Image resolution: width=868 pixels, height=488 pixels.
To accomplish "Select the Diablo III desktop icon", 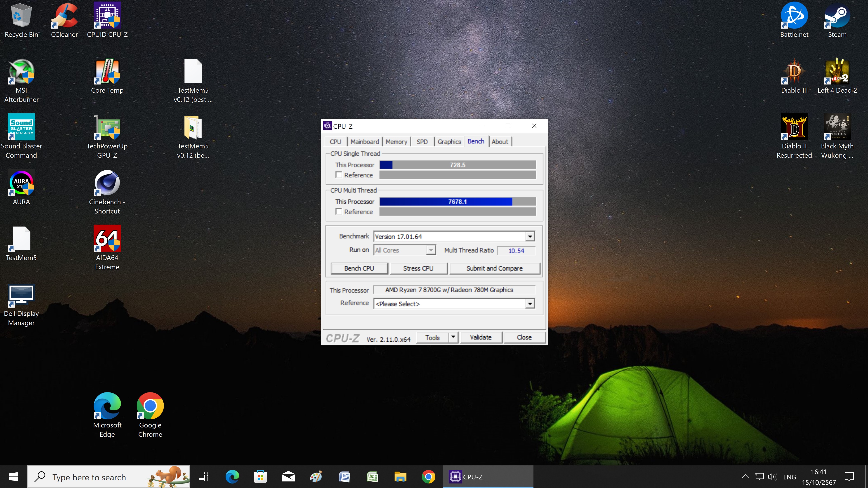I will [794, 76].
